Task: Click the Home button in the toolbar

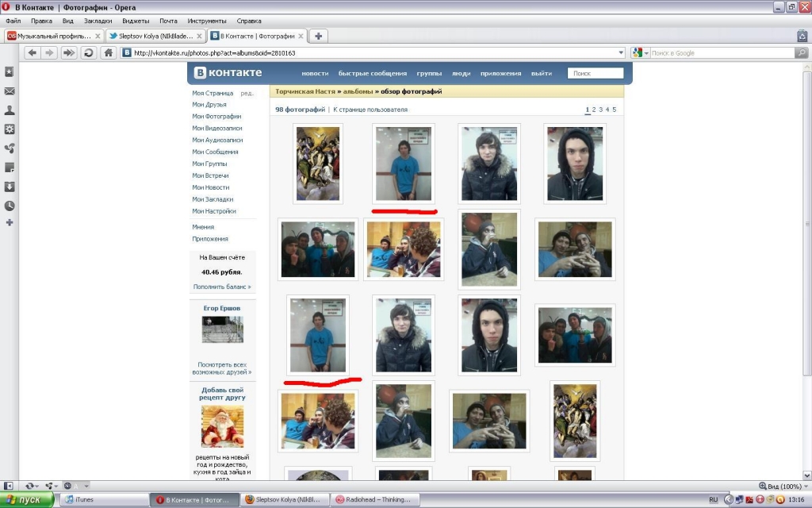Action: (x=109, y=53)
